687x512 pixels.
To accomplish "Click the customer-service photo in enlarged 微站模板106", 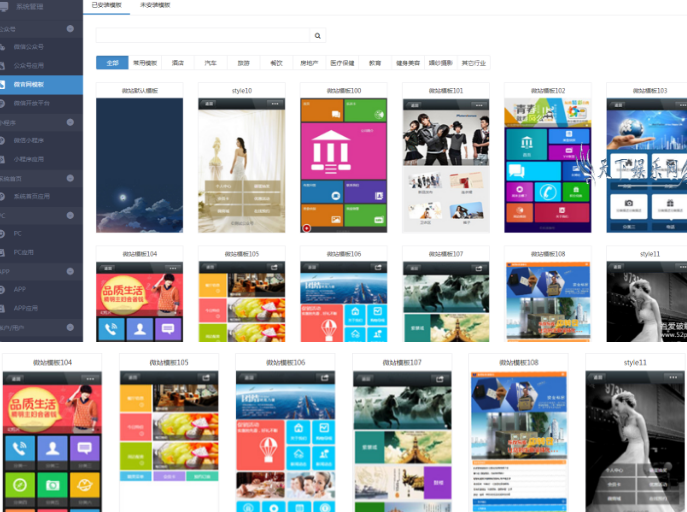I will (x=311, y=485).
